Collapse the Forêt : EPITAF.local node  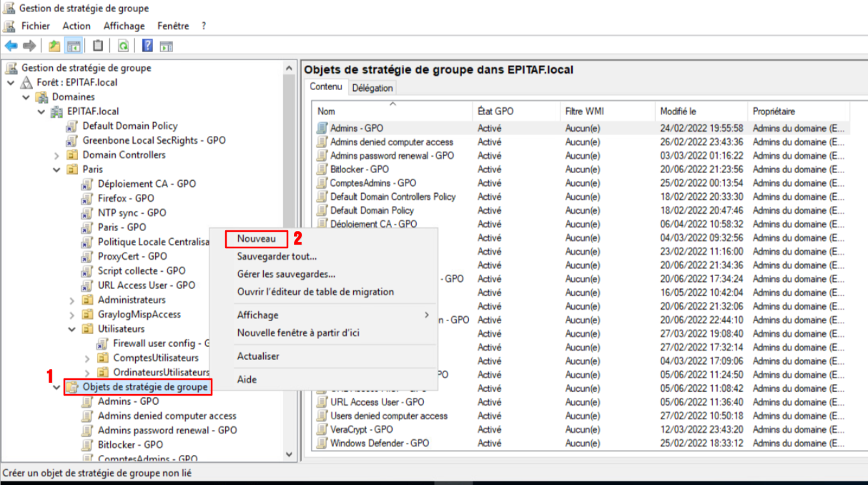tap(11, 83)
